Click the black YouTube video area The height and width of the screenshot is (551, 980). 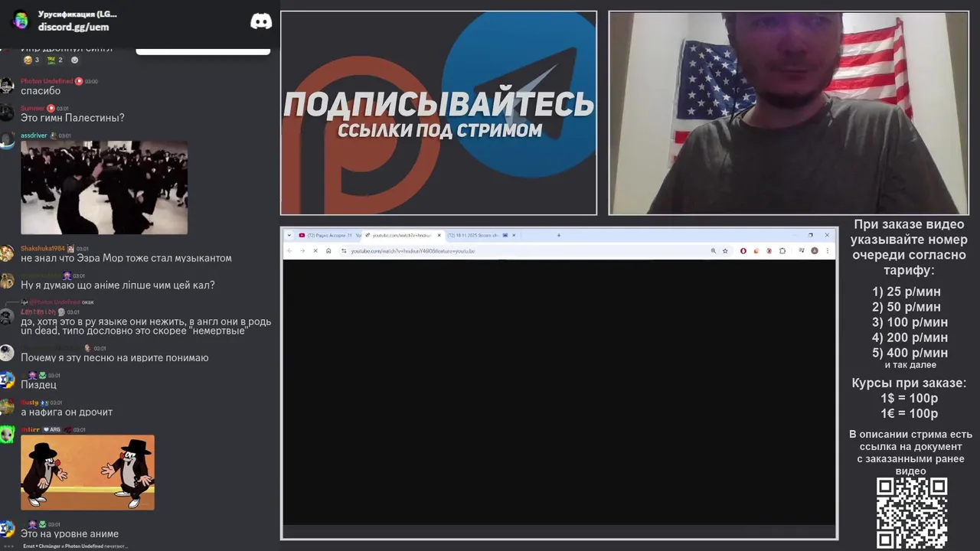[559, 392]
